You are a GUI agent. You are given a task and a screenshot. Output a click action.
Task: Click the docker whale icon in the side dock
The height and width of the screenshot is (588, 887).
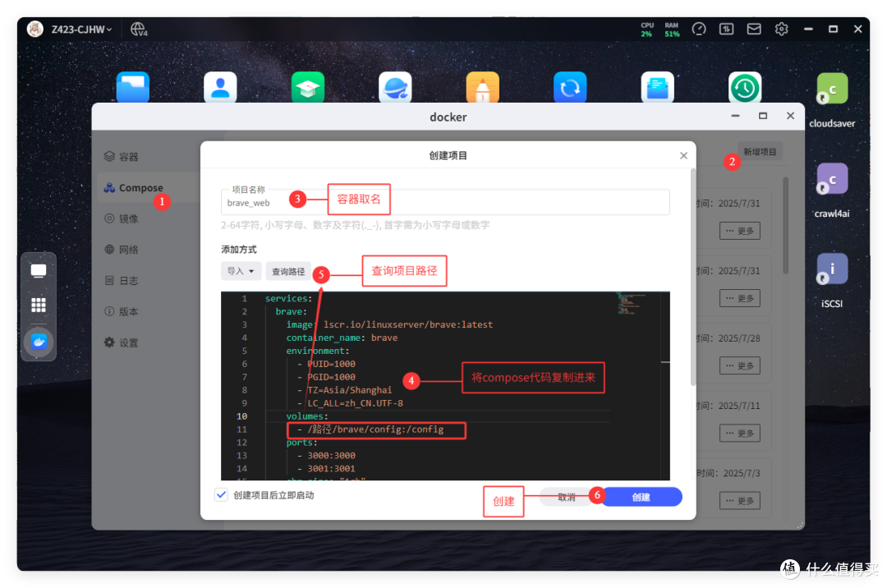(x=39, y=342)
